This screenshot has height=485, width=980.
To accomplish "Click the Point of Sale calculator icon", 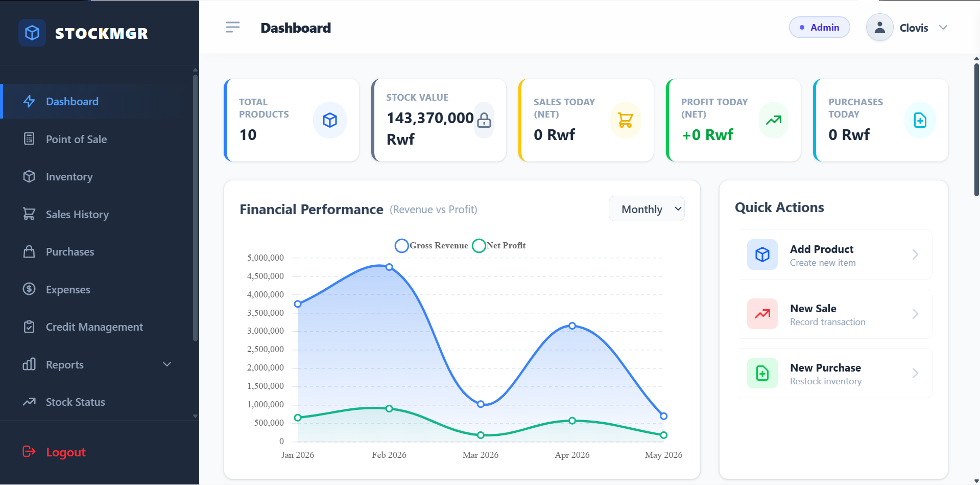I will pyautogui.click(x=29, y=138).
